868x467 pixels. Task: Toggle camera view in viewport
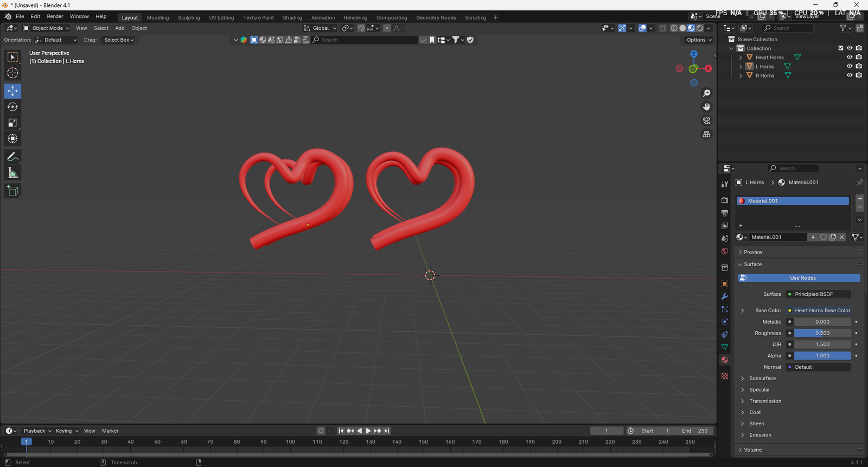click(x=706, y=121)
